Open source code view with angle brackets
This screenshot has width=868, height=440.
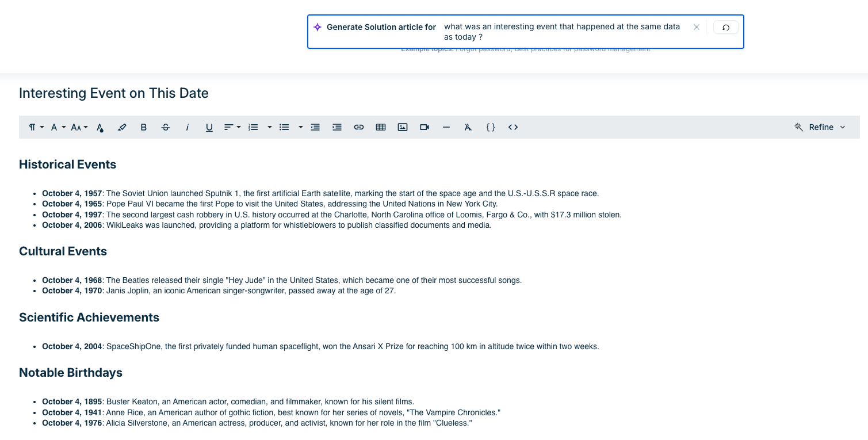click(513, 127)
